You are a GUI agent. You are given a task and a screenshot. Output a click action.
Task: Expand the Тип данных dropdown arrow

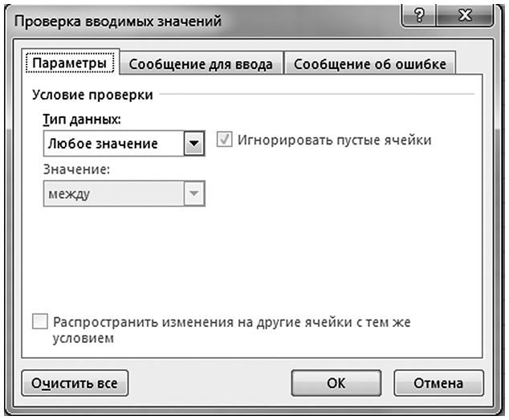(193, 144)
